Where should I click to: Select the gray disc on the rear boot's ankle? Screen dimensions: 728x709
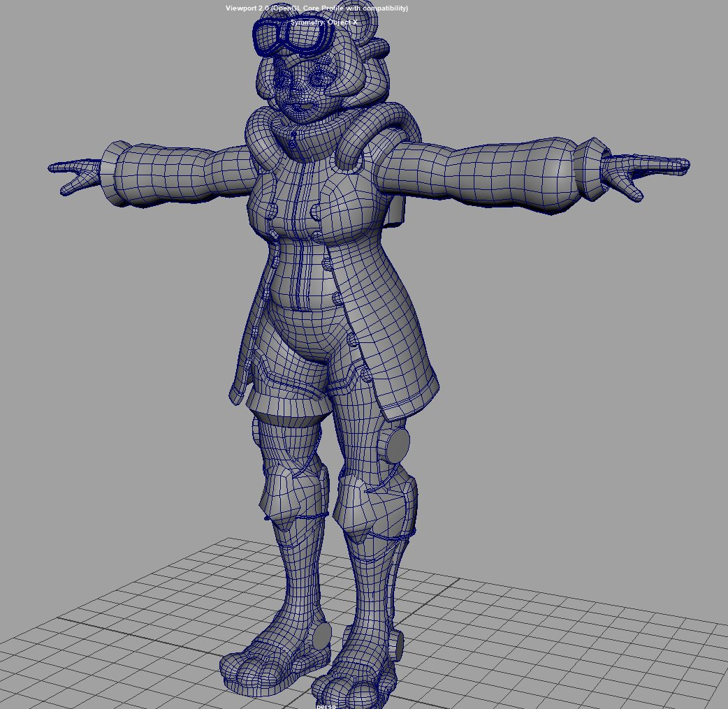point(321,636)
